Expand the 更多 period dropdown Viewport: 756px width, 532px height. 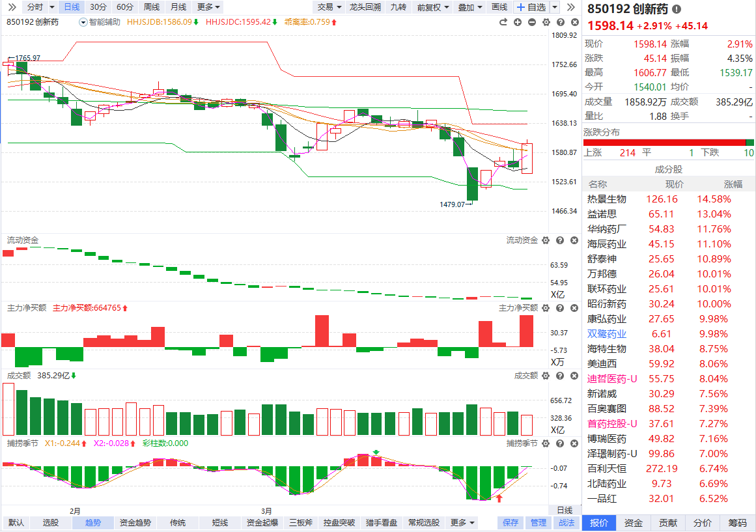point(208,7)
